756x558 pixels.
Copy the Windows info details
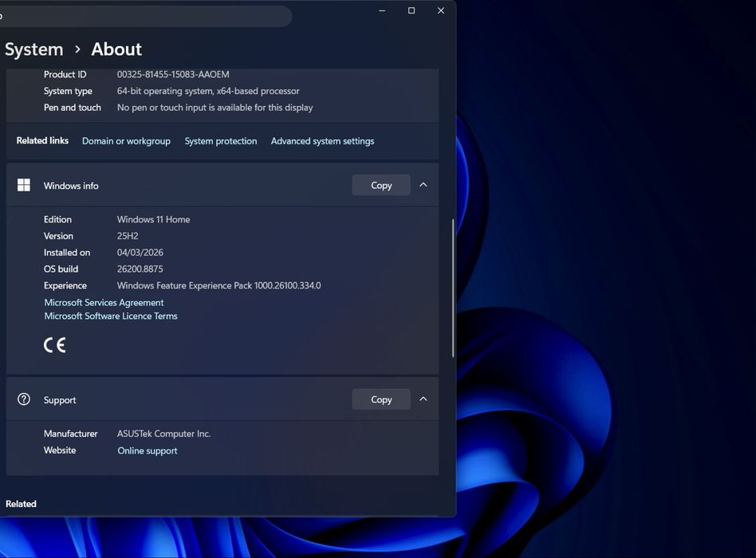[381, 185]
